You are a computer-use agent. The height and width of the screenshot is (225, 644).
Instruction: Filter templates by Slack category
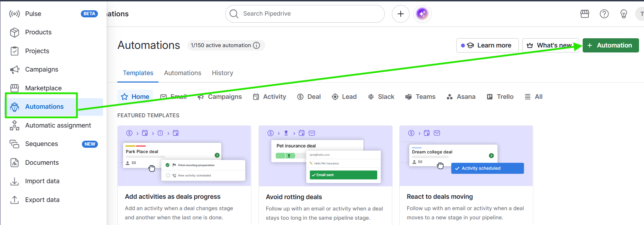[381, 97]
